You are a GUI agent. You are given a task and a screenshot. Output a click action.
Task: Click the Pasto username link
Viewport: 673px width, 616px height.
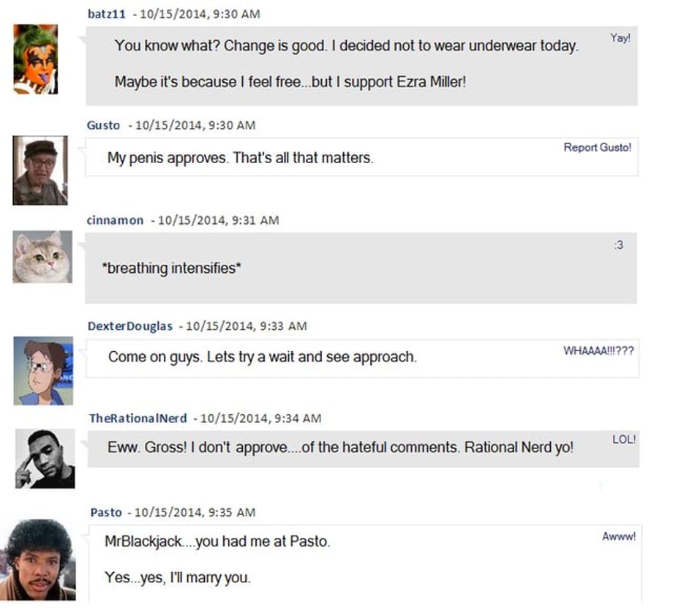click(x=106, y=512)
